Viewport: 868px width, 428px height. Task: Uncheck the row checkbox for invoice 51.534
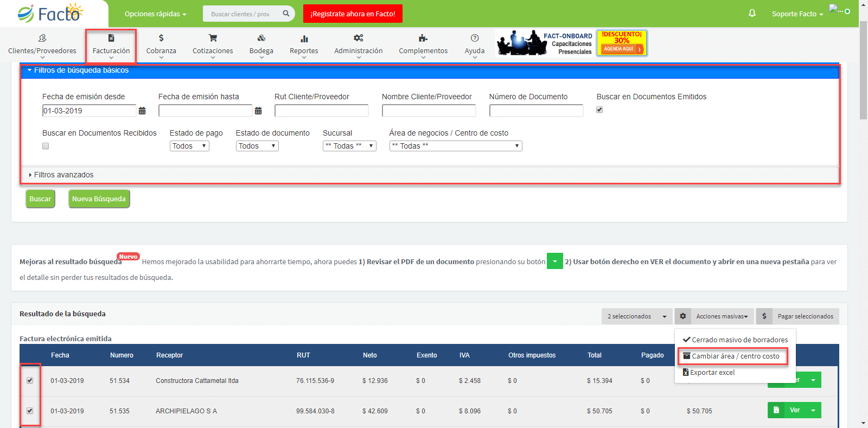coord(30,380)
